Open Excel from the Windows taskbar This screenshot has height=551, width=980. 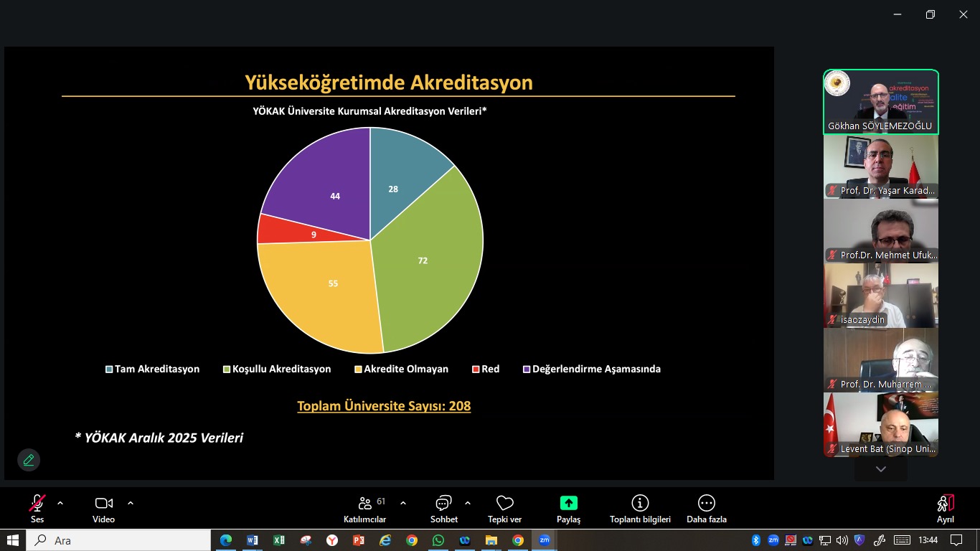click(279, 540)
